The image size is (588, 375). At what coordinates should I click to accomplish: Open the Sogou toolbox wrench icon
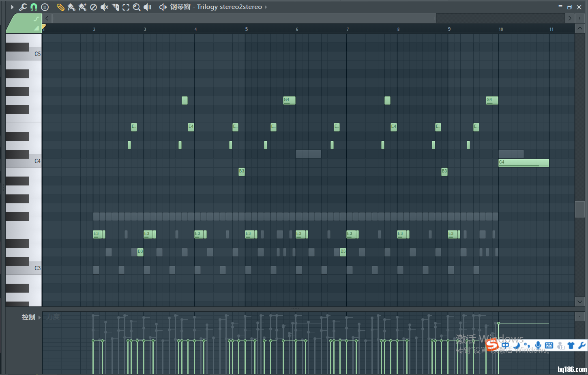point(582,345)
